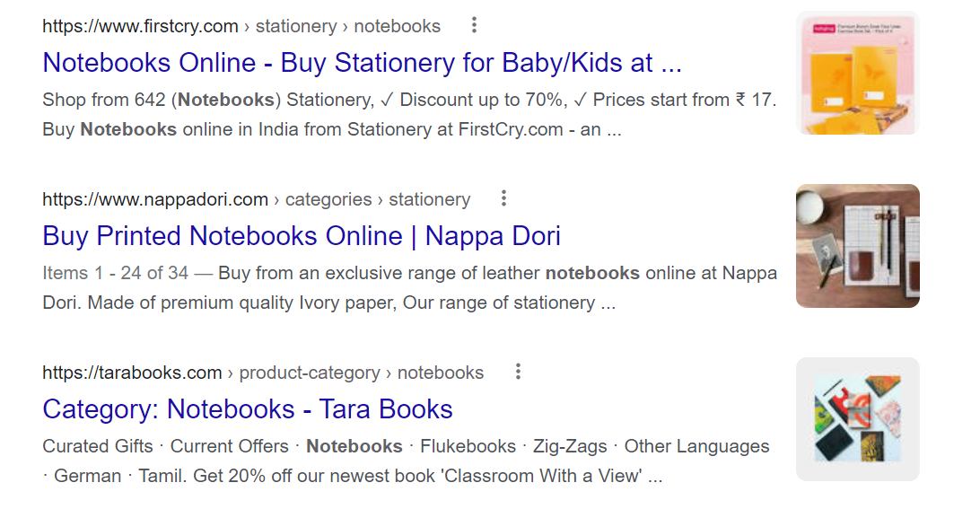Open the three-dot menu beside the firstcry.com result

475,25
